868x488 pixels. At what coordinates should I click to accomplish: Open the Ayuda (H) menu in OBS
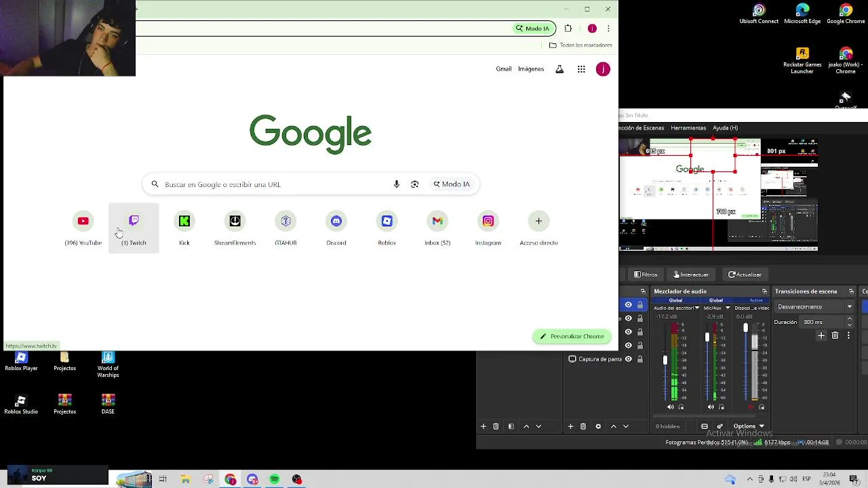click(725, 127)
